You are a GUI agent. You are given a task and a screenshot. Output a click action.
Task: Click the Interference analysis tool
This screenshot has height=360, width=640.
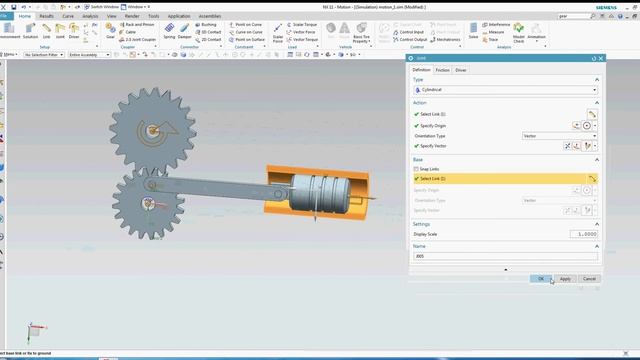[x=496, y=24]
